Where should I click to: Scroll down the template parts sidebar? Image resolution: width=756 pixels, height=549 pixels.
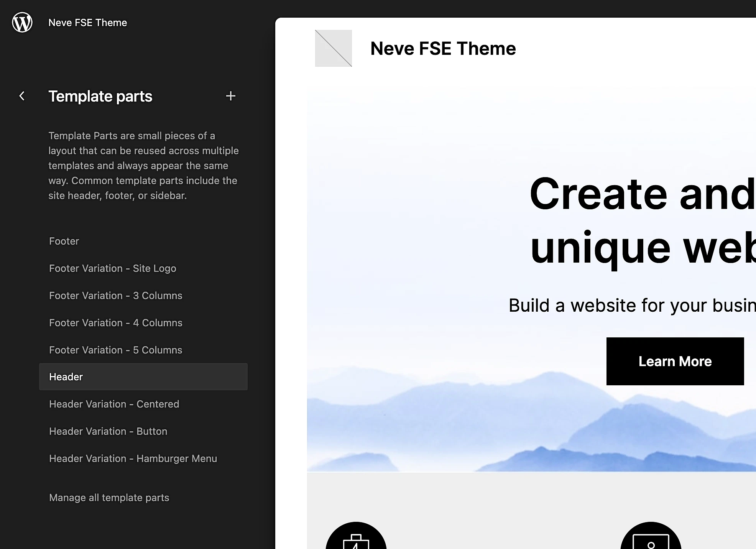tap(137, 352)
